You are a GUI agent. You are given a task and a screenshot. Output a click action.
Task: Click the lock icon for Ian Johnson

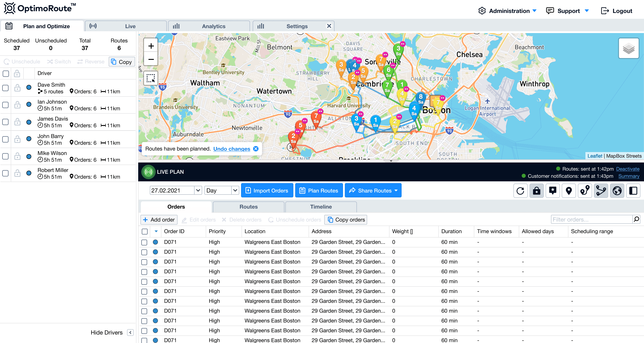point(17,105)
